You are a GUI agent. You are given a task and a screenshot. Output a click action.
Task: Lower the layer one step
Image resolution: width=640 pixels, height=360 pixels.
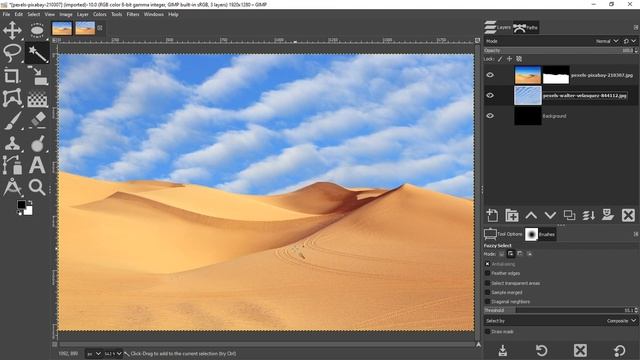coord(550,215)
